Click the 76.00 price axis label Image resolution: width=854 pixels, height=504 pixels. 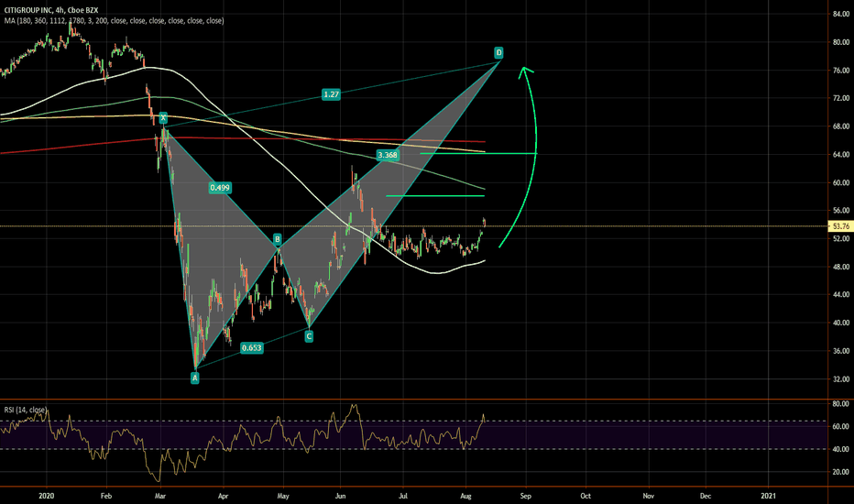(x=841, y=71)
